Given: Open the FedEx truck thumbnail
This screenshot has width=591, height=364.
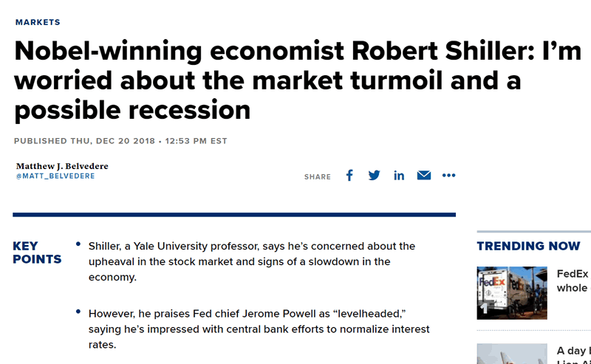Looking at the screenshot, I should coord(512,293).
